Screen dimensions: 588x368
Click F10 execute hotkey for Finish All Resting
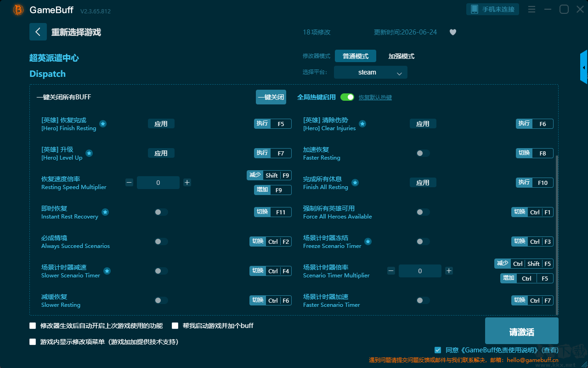click(x=535, y=183)
